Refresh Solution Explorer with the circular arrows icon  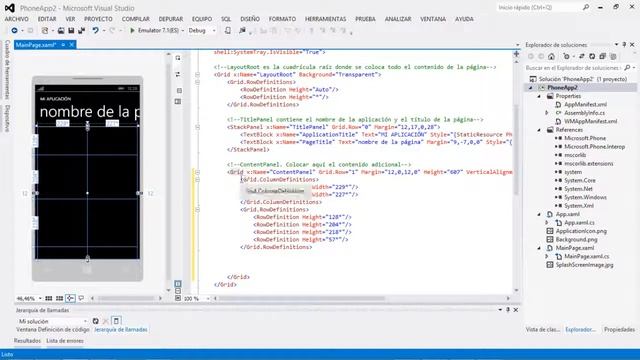(592, 56)
